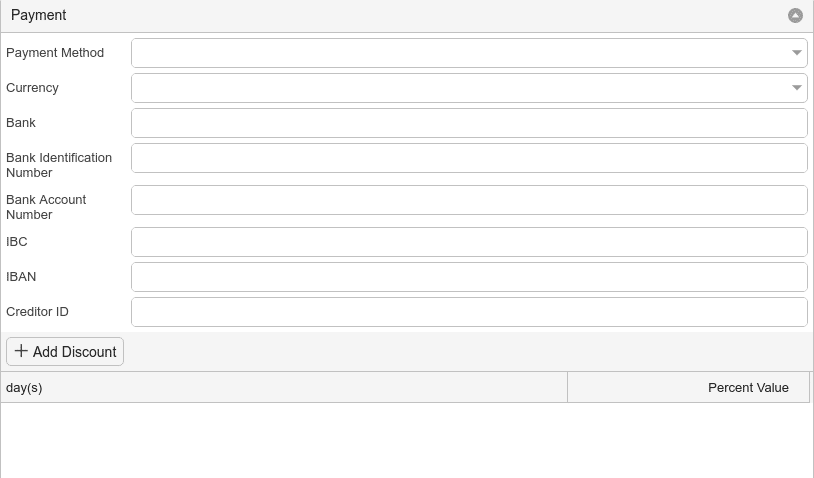Click the Creditor ID label
This screenshot has height=478, width=814.
[37, 311]
